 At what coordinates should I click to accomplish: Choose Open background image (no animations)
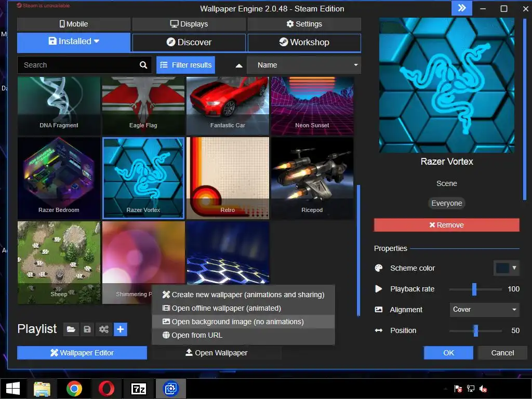[x=243, y=322]
